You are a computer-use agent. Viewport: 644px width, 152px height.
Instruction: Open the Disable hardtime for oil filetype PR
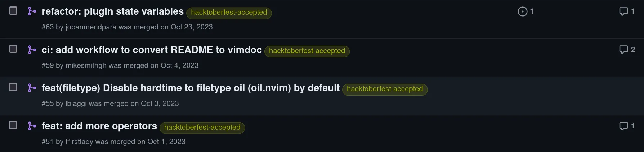(190, 88)
